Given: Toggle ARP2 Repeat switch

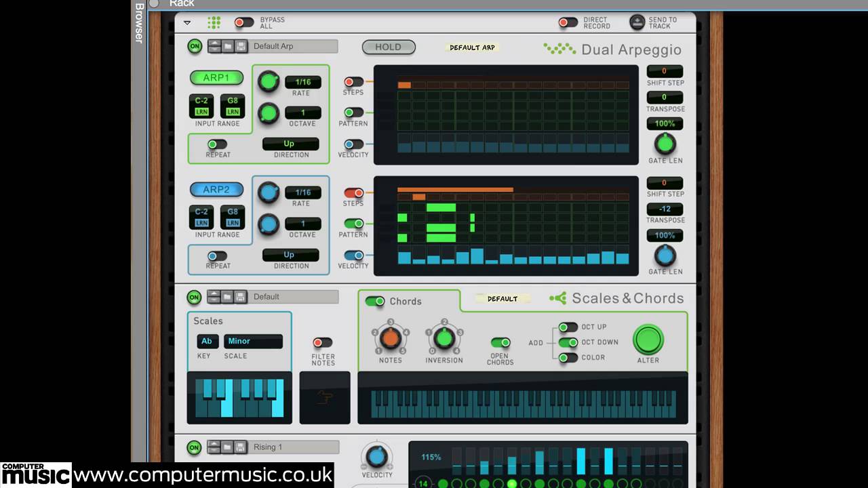Looking at the screenshot, I should pos(217,256).
